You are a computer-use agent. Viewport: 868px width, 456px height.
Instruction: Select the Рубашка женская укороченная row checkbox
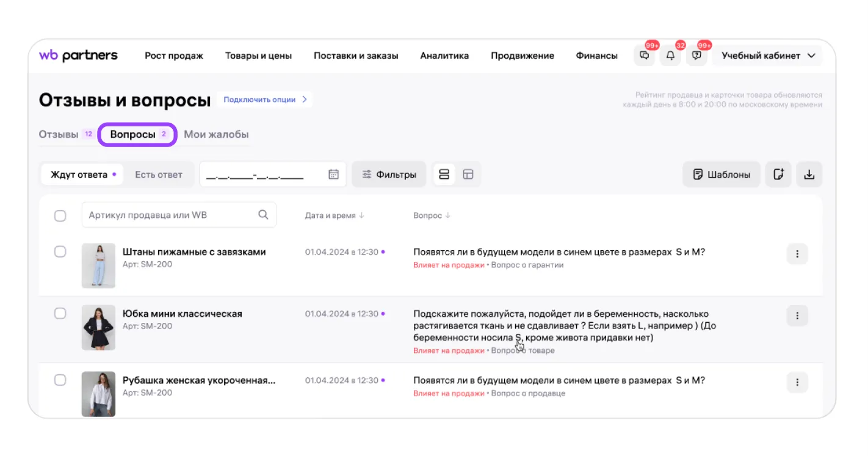[x=60, y=380]
